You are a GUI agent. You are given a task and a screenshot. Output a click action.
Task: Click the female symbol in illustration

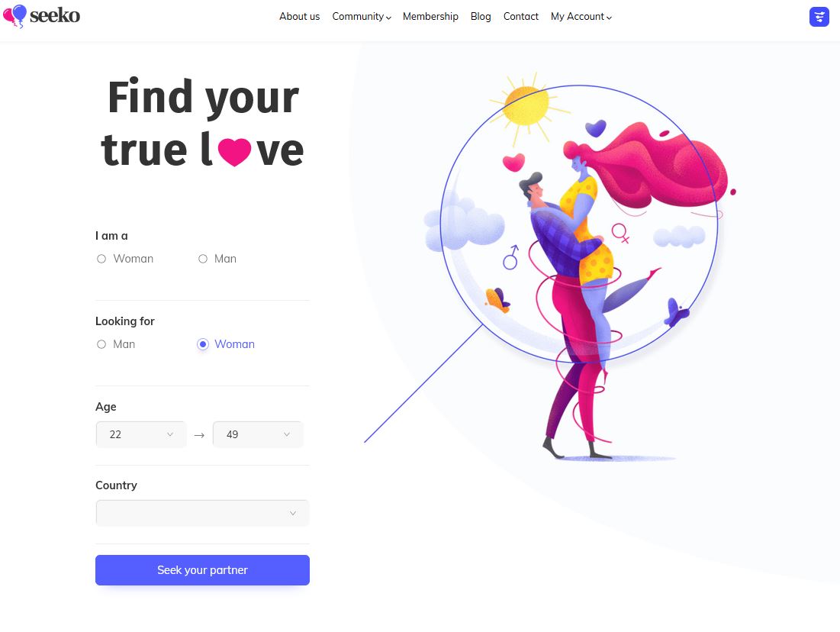click(x=620, y=233)
